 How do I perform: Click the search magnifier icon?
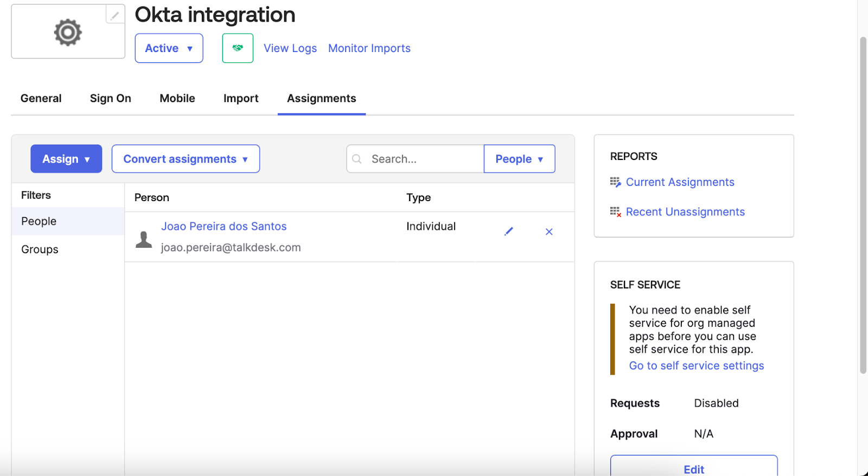[357, 159]
